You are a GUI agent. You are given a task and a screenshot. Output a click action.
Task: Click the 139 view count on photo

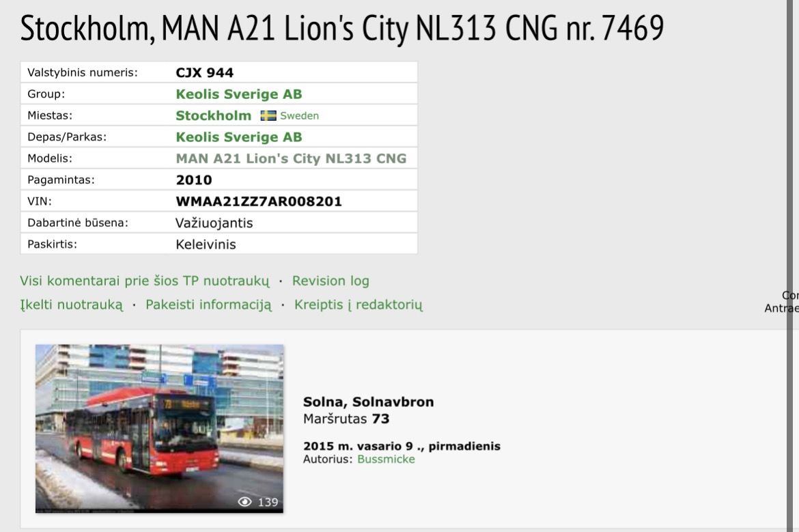coord(268,503)
